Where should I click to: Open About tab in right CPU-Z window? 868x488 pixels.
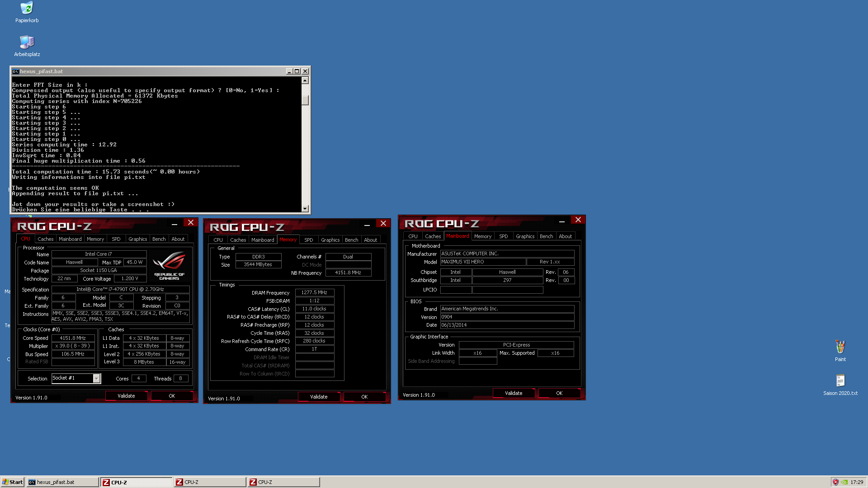click(565, 236)
